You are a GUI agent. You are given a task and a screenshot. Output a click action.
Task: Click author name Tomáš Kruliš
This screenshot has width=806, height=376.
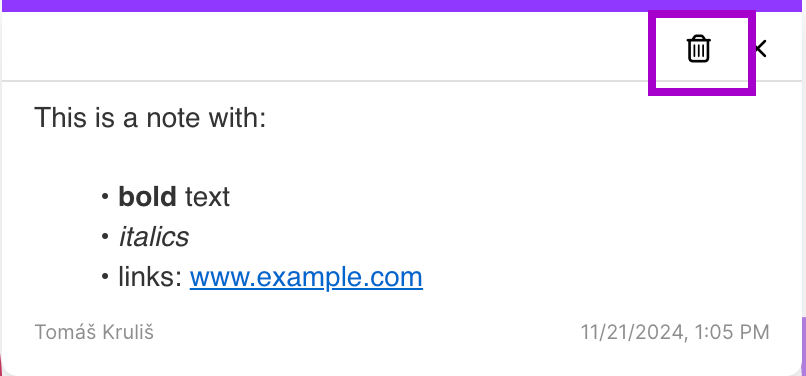pos(94,332)
